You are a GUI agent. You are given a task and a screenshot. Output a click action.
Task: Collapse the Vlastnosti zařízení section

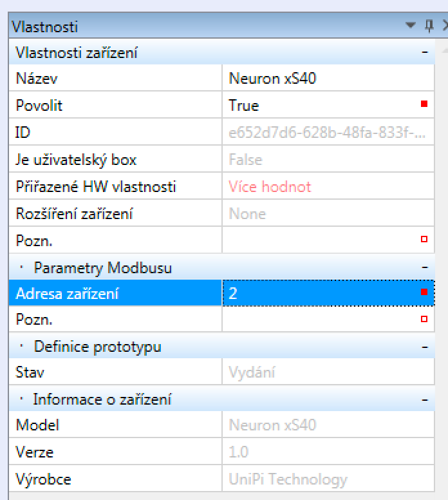pos(425,52)
